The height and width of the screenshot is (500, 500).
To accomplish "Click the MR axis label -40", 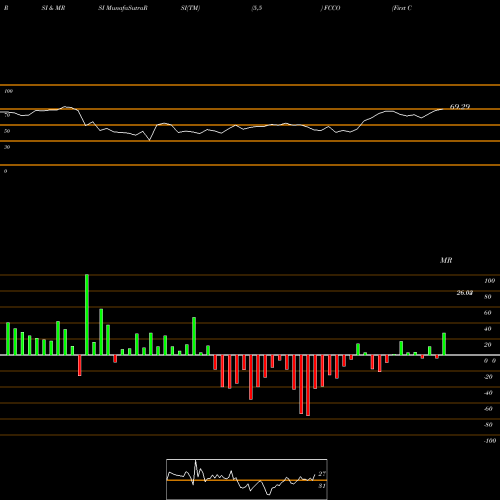I will click(488, 393).
